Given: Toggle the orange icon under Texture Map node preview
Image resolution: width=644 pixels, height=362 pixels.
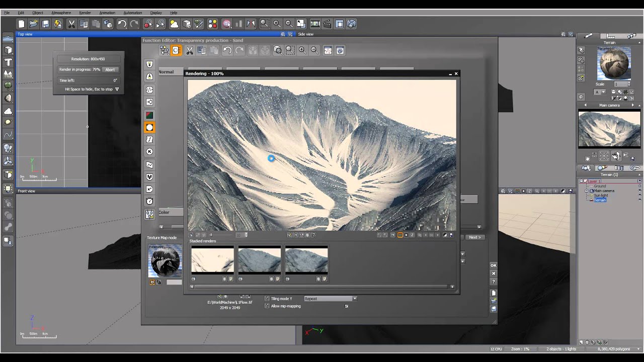Looking at the screenshot, I should pyautogui.click(x=152, y=283).
